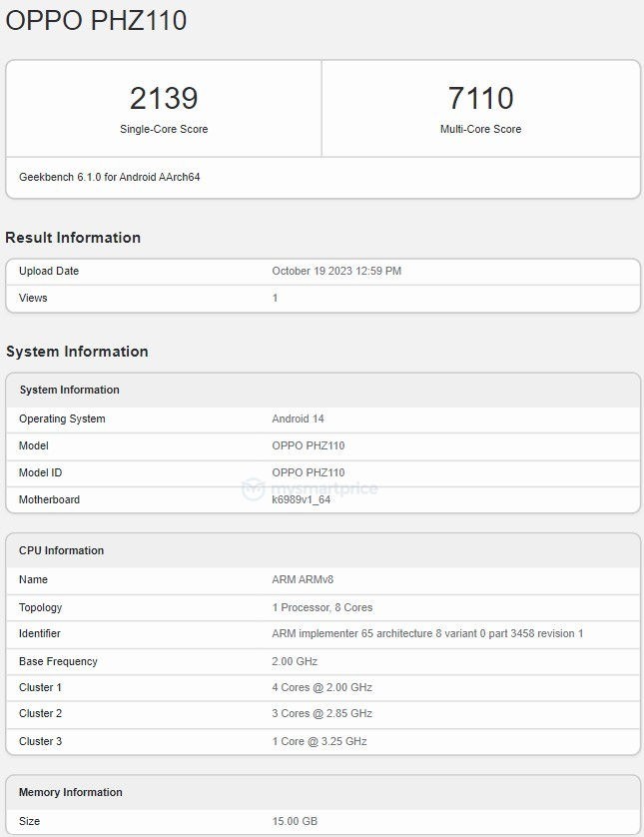Viewport: 644px width, 837px height.
Task: Click the Base Frequency 2.00 GHz value
Action: (295, 661)
